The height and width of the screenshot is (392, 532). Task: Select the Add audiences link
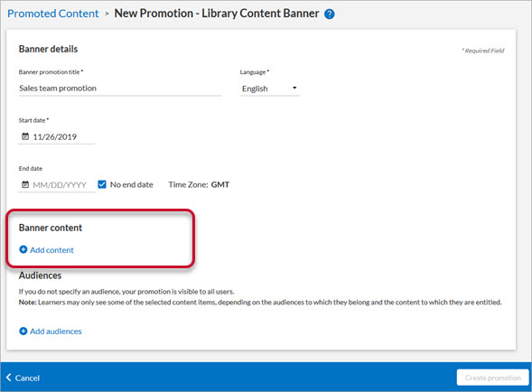coord(56,331)
